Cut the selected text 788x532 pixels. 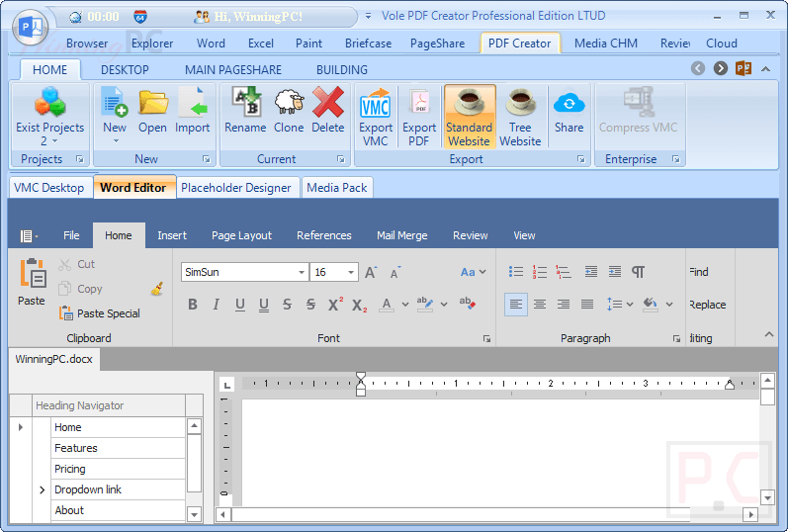click(76, 264)
